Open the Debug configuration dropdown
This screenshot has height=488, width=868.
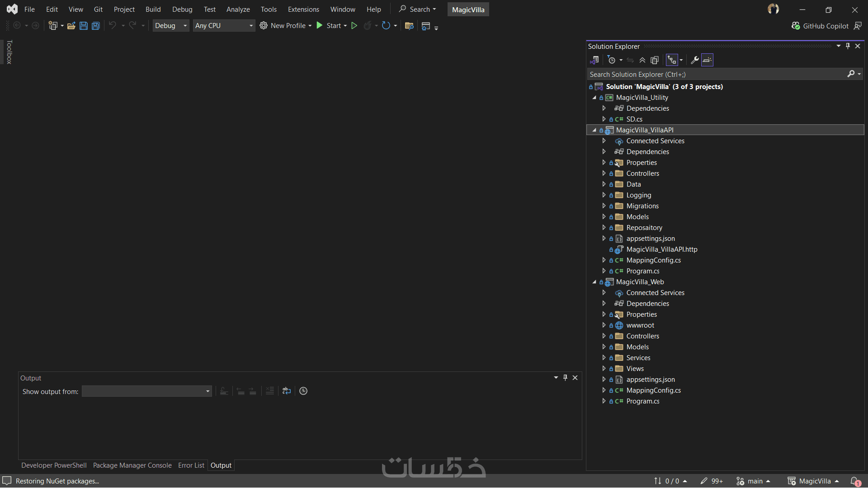tap(170, 26)
